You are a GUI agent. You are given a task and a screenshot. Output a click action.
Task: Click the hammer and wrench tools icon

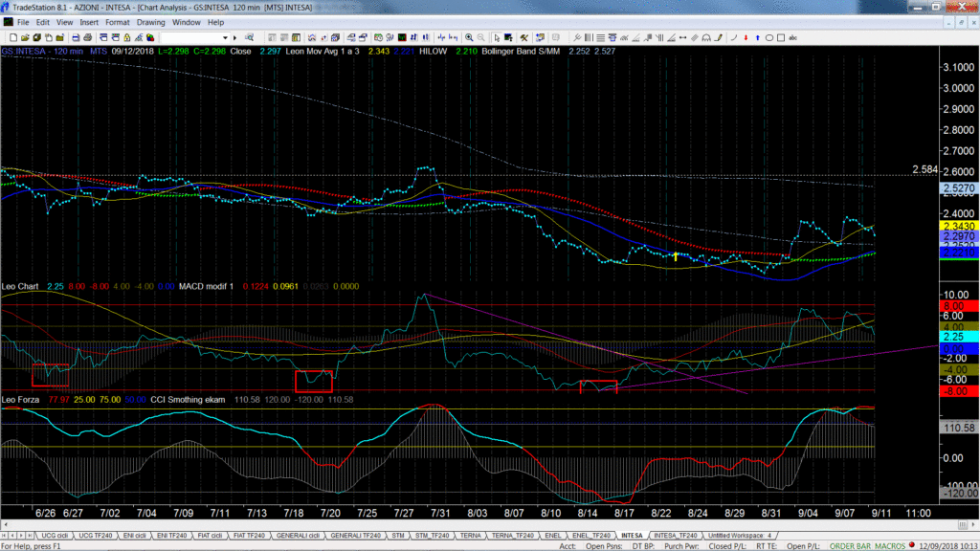[x=523, y=38]
